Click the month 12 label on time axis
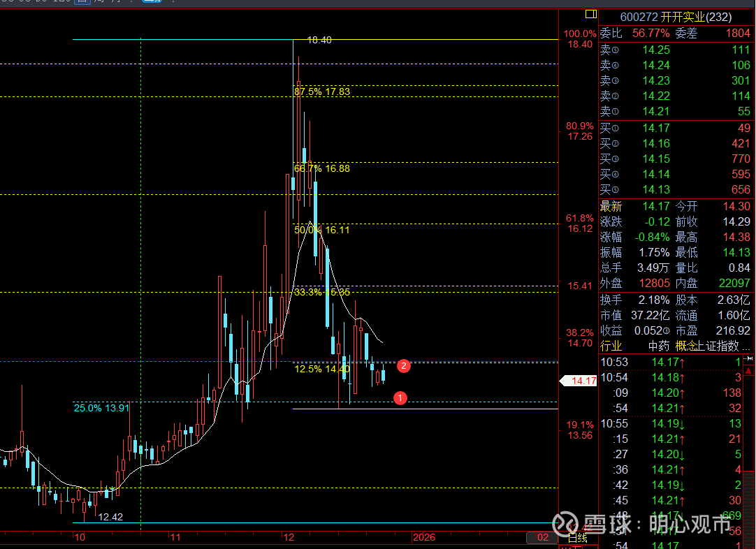This screenshot has height=549, width=756. [289, 537]
